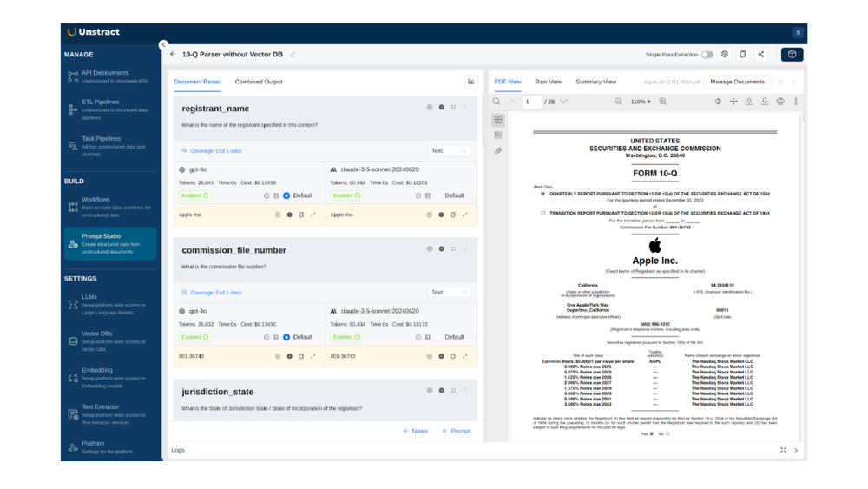The width and height of the screenshot is (868, 489).
Task: Click the print icon in the PDF toolbar
Action: pos(780,102)
